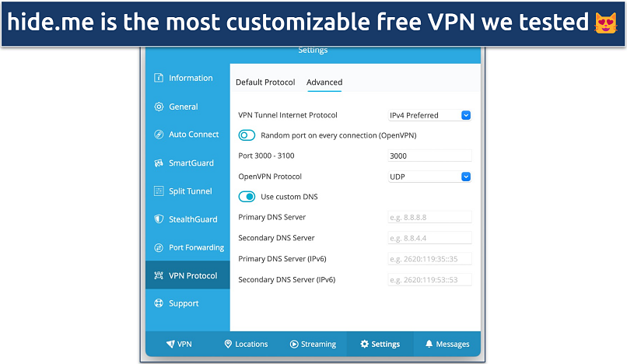This screenshot has width=627, height=364.
Task: Open General settings gear icon
Action: pos(159,107)
